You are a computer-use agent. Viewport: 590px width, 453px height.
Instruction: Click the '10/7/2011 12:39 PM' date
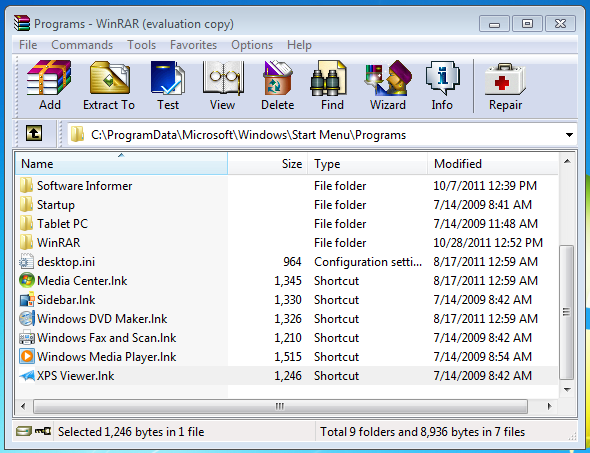tap(485, 185)
